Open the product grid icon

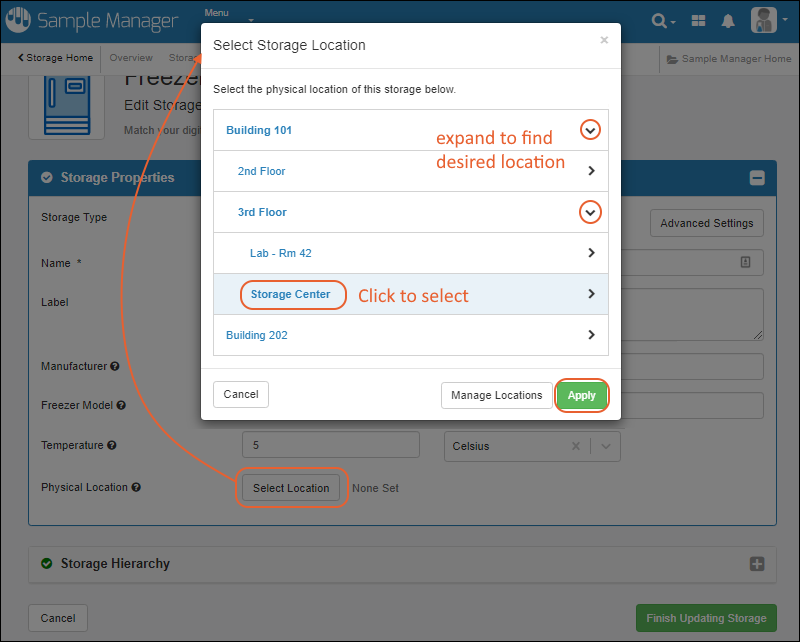(x=698, y=21)
